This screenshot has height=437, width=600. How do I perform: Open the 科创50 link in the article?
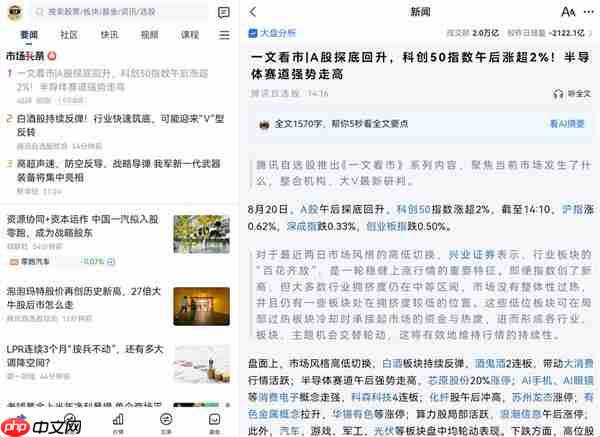[x=414, y=209]
